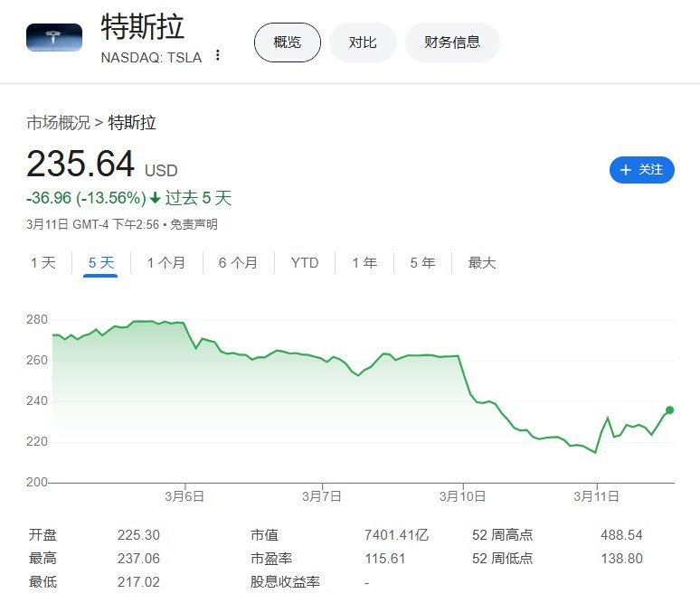The height and width of the screenshot is (603, 700).
Task: Click the Tesla logo thumbnail
Action: 54,37
